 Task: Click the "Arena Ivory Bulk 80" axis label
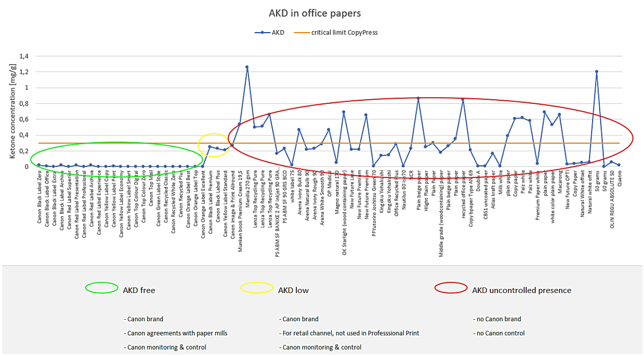tap(299, 191)
